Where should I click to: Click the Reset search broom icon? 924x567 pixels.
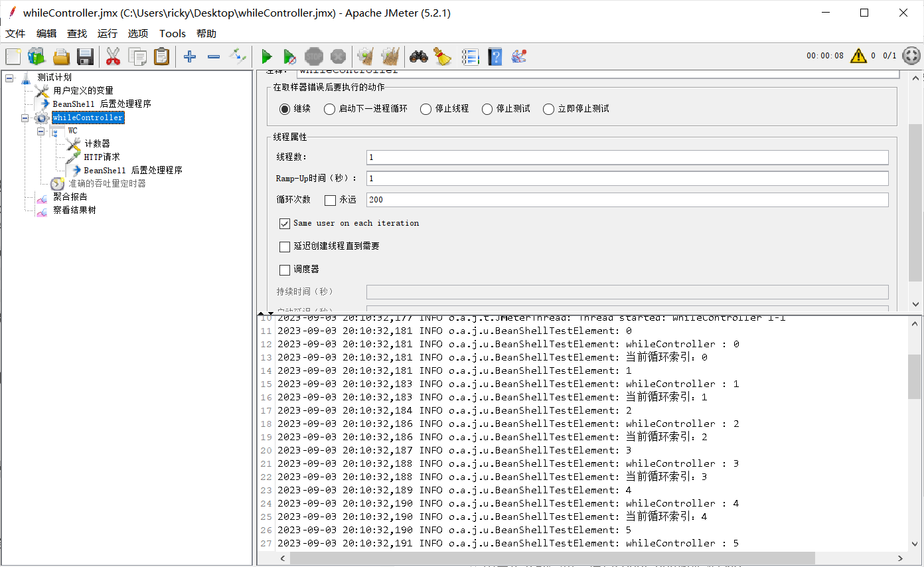442,56
